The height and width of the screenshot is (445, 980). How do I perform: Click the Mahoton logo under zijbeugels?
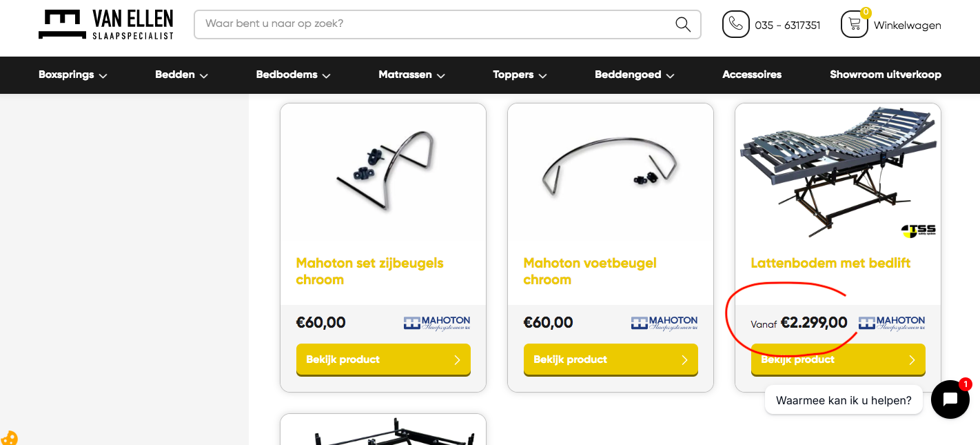tap(437, 323)
